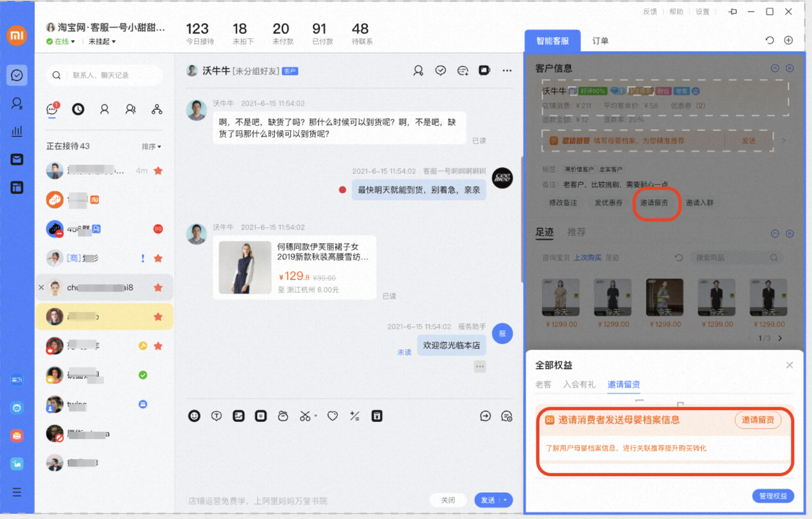Screen dimensions: 812x519
Task: Switch to the 推荐 tab
Action: point(577,232)
